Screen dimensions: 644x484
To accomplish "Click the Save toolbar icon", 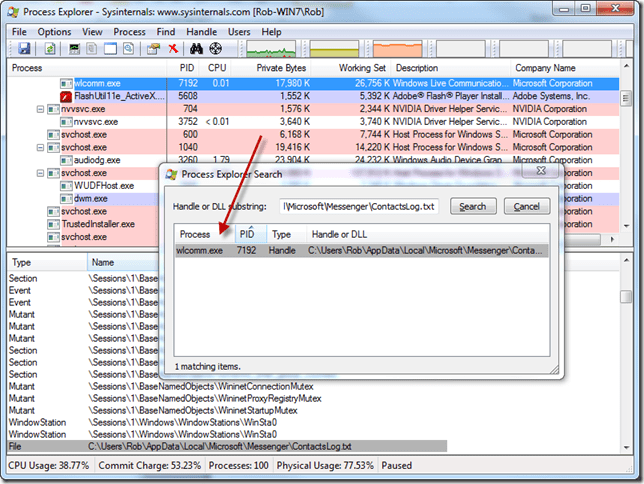I will [x=23, y=48].
